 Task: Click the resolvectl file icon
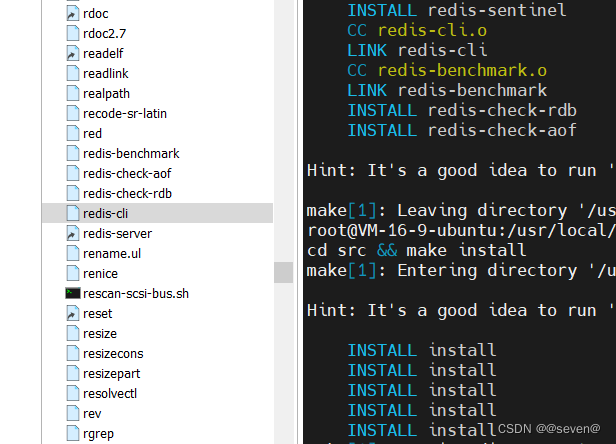(x=72, y=393)
